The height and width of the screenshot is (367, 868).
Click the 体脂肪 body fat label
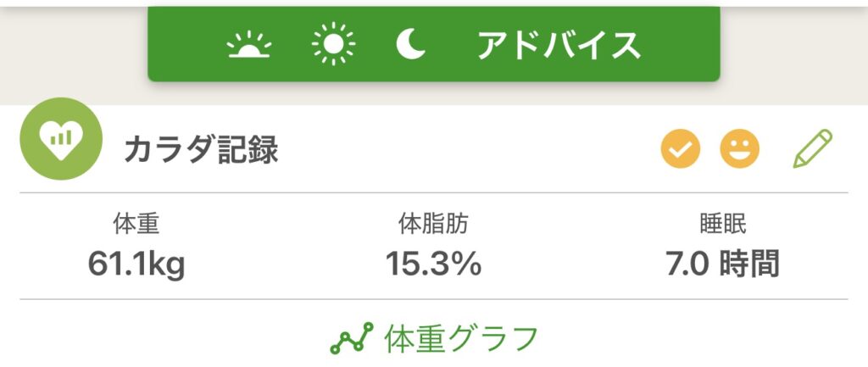tap(433, 224)
